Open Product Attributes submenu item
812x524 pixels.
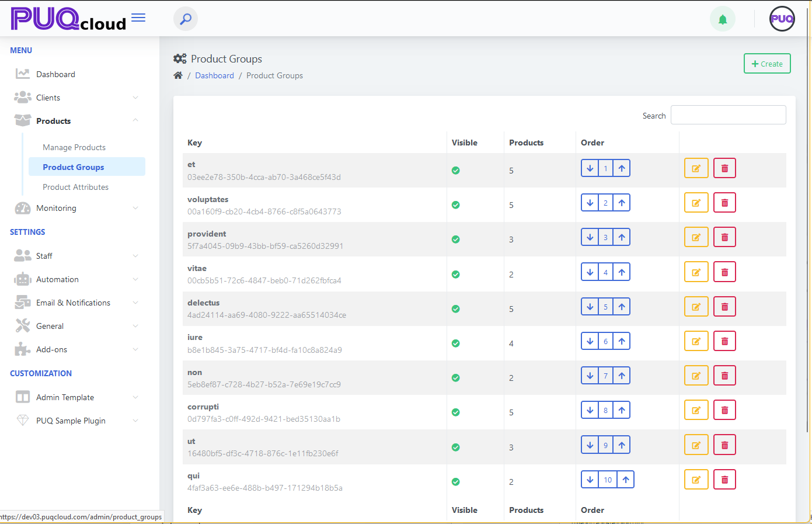click(87, 187)
